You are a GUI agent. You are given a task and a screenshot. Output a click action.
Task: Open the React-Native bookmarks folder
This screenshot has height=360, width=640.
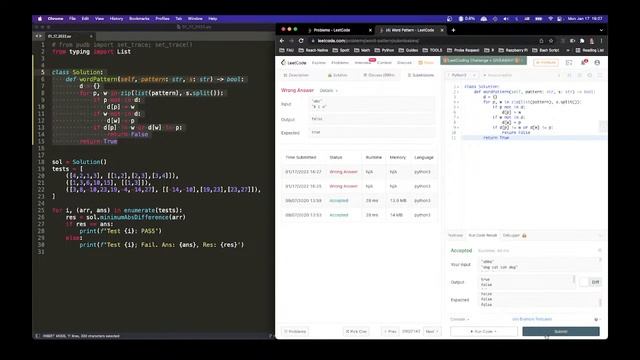[x=313, y=50]
